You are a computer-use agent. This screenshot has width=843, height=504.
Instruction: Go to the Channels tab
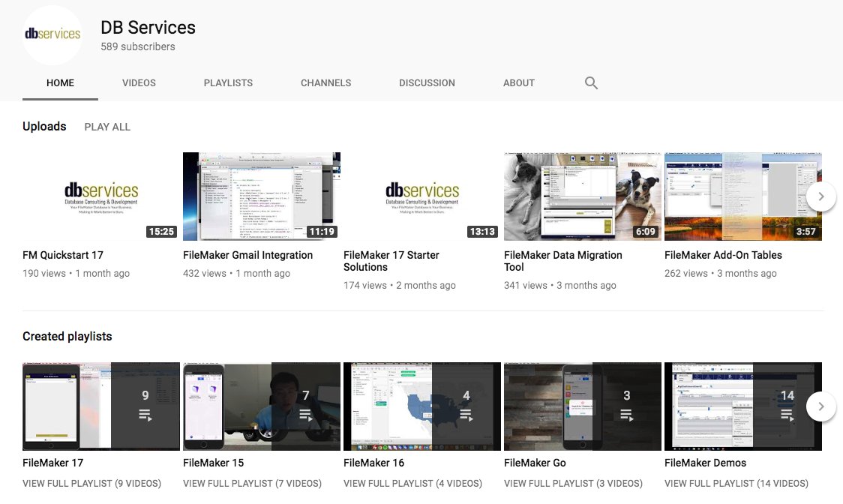click(325, 82)
